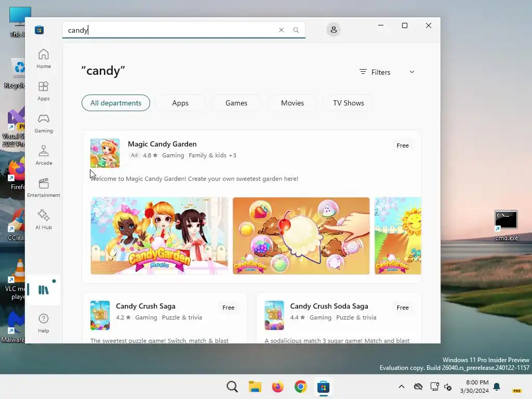Launch Google Chrome from the taskbar

300,387
